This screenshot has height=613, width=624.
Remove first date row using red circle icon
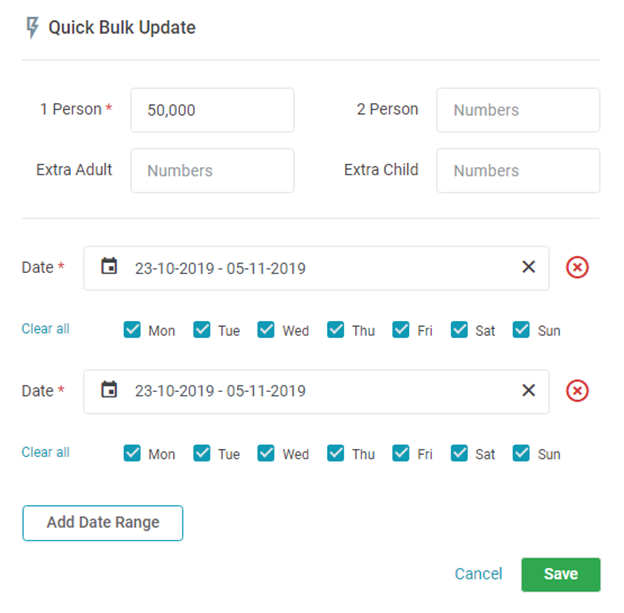(577, 267)
